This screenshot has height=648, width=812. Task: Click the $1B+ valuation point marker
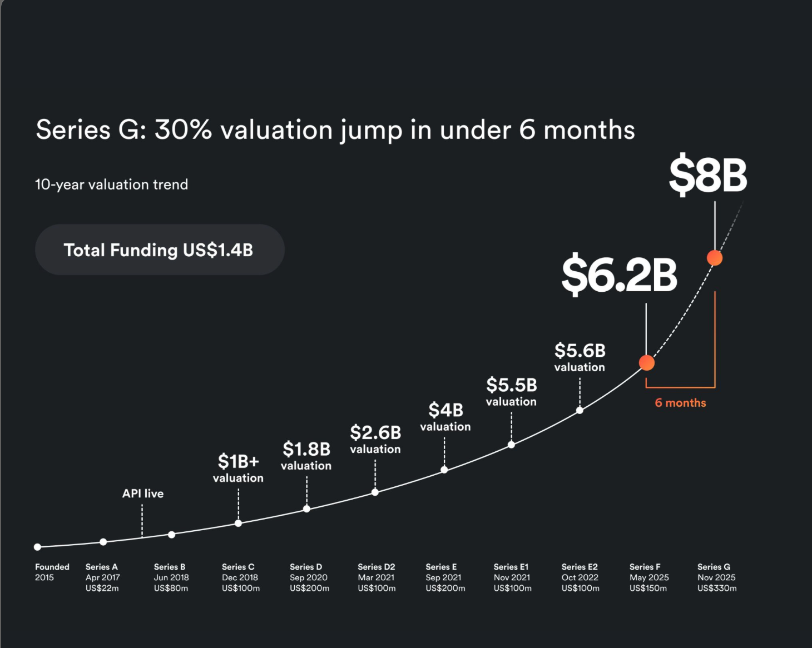(238, 523)
